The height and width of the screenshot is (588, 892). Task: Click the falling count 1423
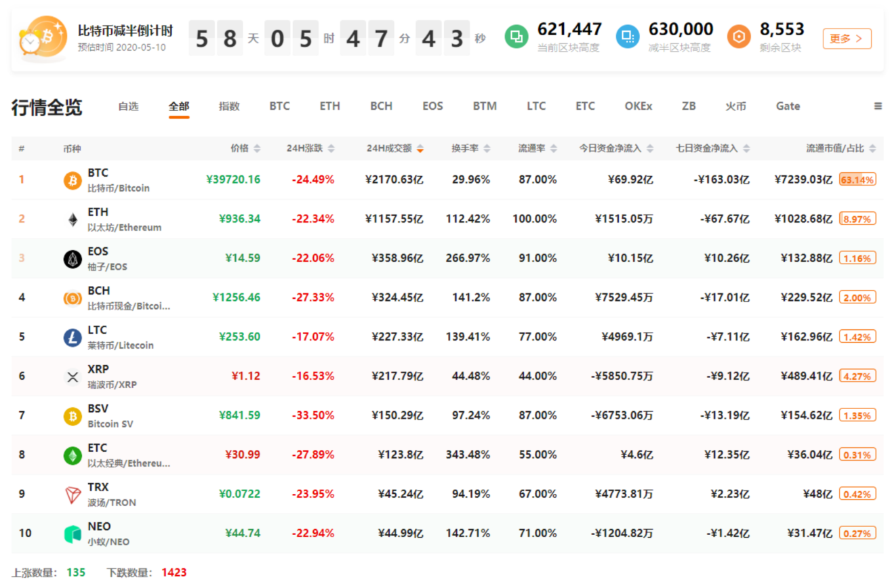[174, 572]
